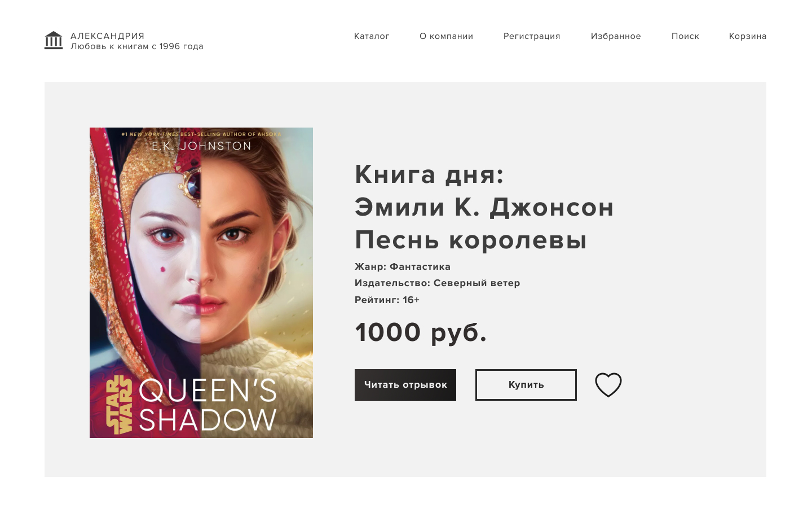Select Поиск in the top navigation
This screenshot has height=508, width=812.
(x=685, y=36)
